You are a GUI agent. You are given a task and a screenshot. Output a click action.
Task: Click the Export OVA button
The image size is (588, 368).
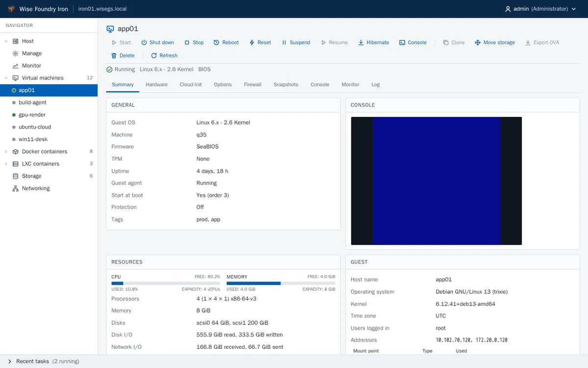pos(542,43)
